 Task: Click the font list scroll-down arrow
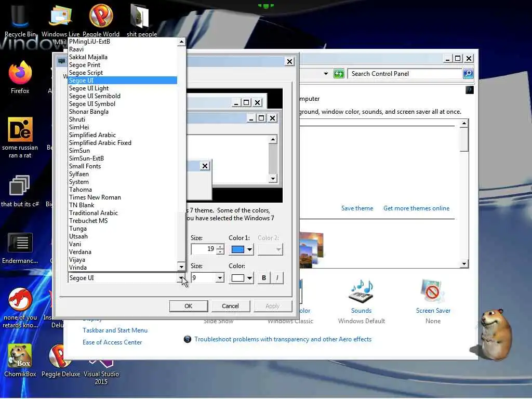181,267
